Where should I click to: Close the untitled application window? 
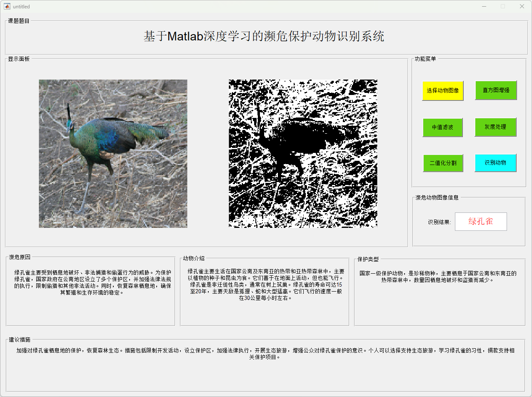point(522,6)
